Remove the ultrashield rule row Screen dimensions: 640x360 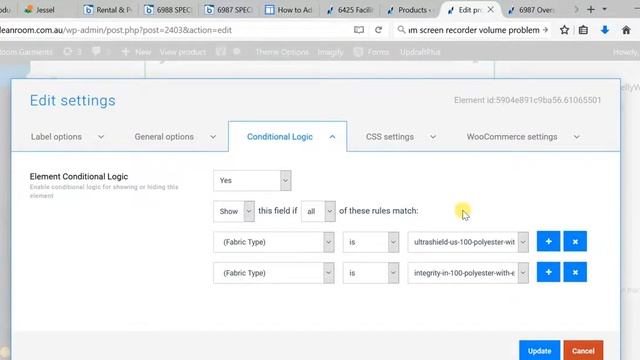click(x=575, y=242)
